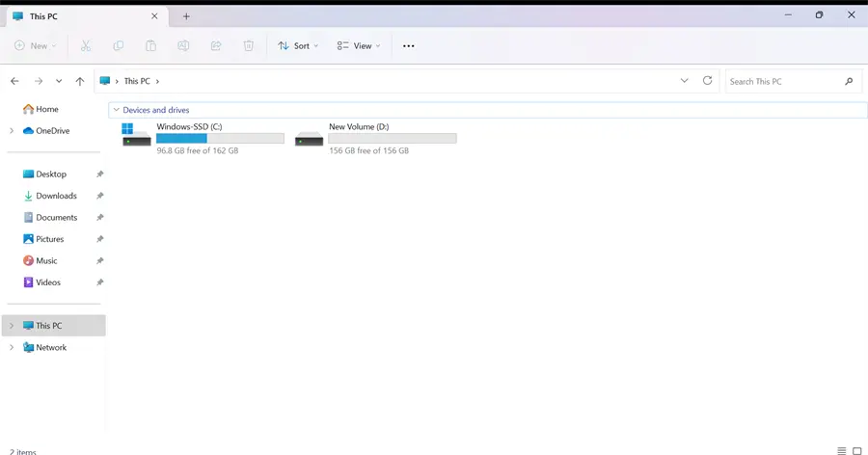Click New Volume (D:) usage bar
The width and height of the screenshot is (868, 455).
click(393, 139)
